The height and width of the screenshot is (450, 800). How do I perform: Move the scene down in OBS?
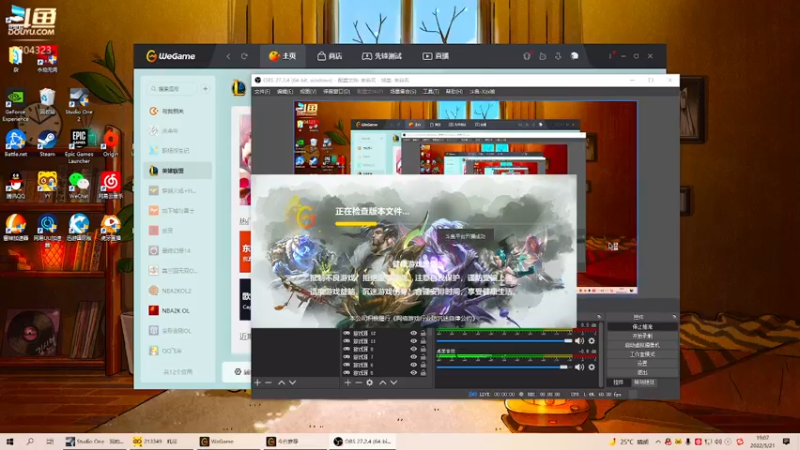tap(292, 382)
